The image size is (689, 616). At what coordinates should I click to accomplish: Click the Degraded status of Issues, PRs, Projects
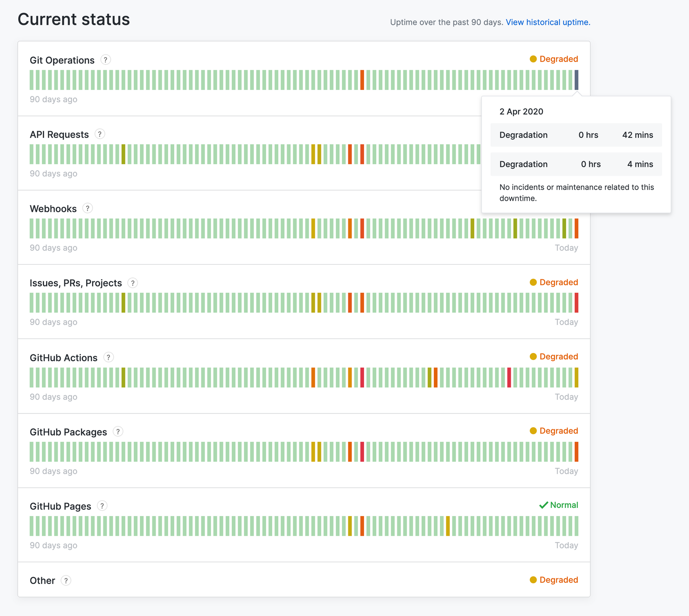[x=554, y=282]
